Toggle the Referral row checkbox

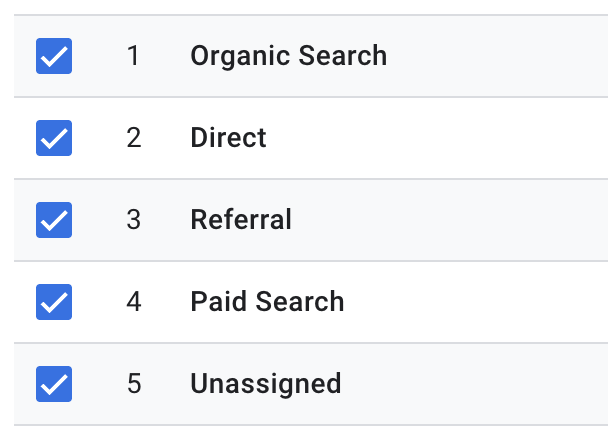click(54, 220)
